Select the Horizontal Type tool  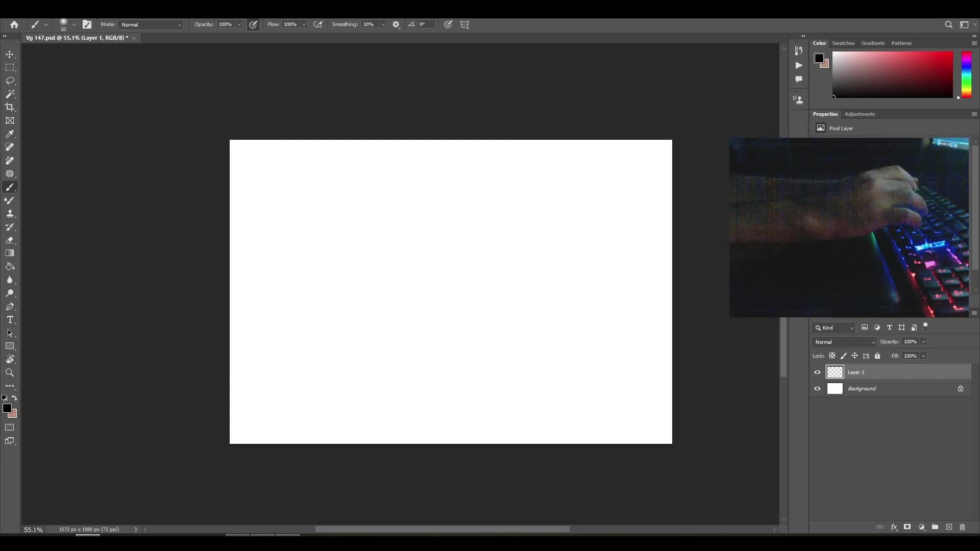coord(10,320)
